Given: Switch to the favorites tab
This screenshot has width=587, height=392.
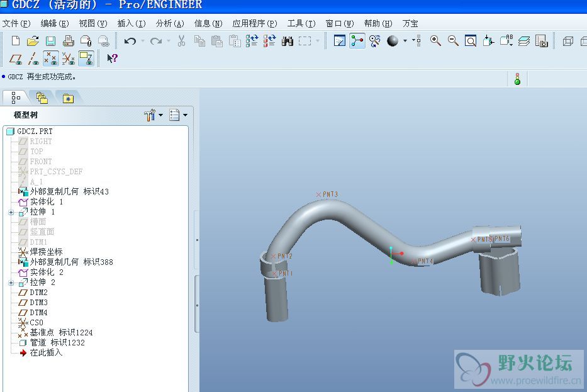Looking at the screenshot, I should click(68, 98).
